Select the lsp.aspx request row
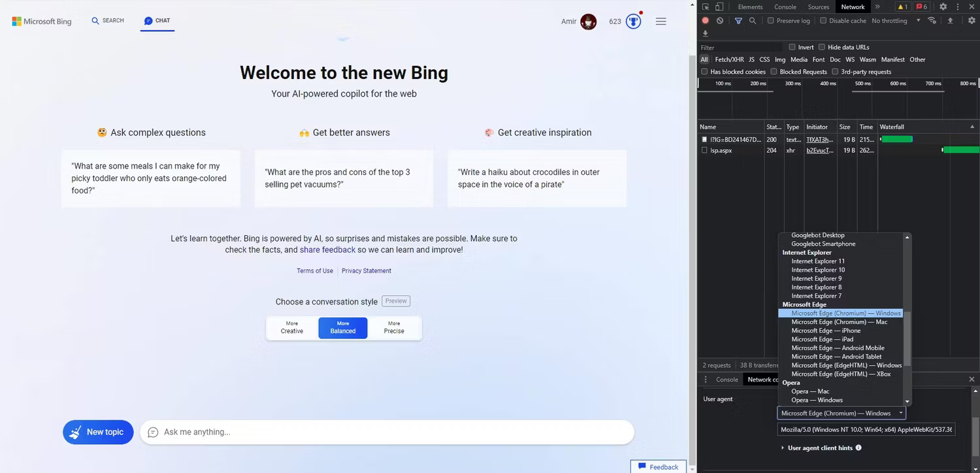Image resolution: width=980 pixels, height=473 pixels. pyautogui.click(x=838, y=150)
